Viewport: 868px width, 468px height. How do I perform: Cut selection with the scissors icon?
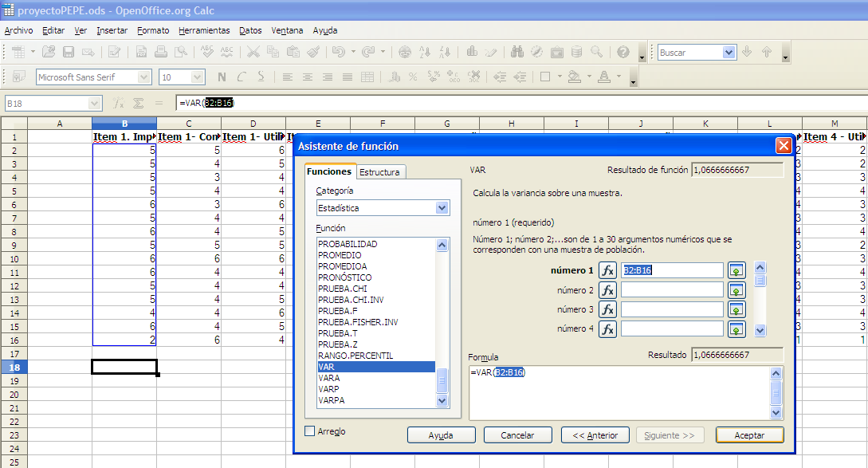[x=253, y=52]
